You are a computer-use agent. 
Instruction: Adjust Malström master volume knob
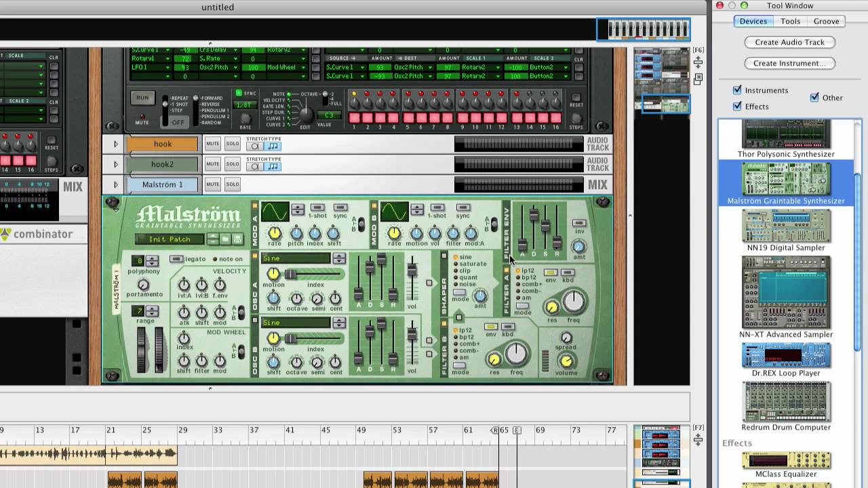coord(566,361)
